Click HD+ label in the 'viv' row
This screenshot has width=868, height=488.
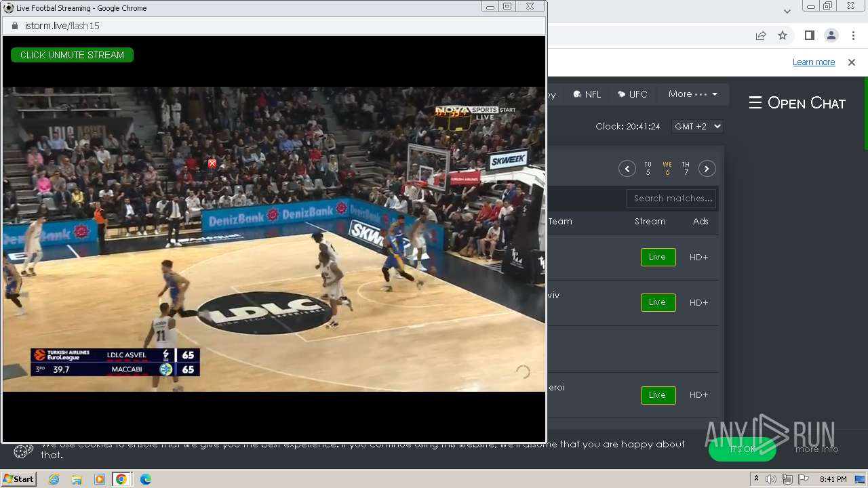point(698,302)
